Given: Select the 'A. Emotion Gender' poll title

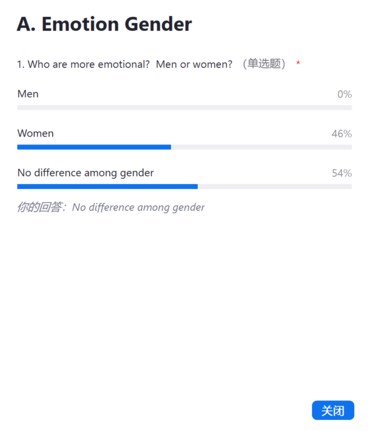Looking at the screenshot, I should [104, 24].
